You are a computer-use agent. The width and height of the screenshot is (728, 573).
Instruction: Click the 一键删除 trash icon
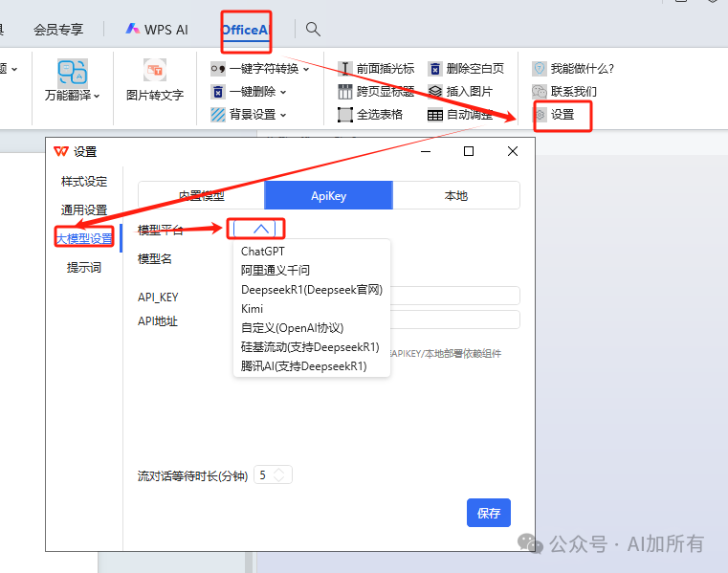(x=218, y=92)
